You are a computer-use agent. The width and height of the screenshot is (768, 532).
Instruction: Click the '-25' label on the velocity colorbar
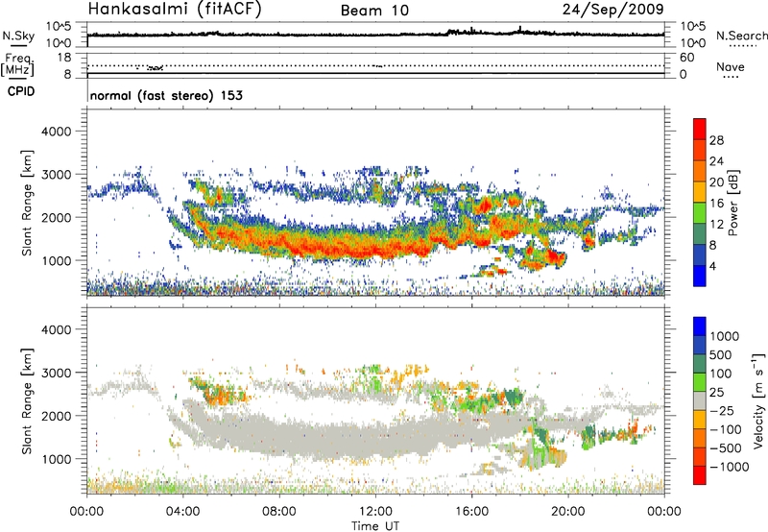[722, 410]
